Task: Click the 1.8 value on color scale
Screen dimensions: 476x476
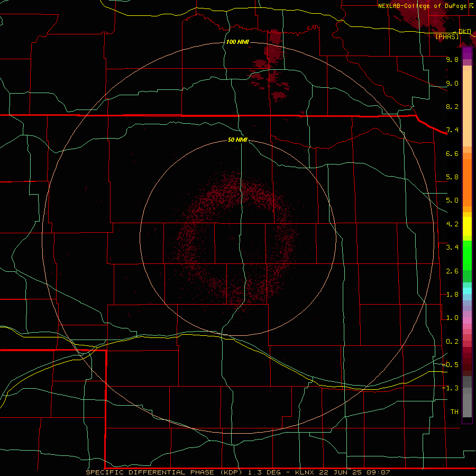Action: 452,295
